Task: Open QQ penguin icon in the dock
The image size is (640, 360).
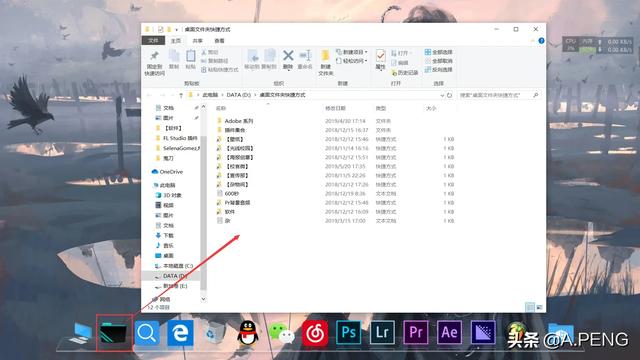Action: click(248, 333)
